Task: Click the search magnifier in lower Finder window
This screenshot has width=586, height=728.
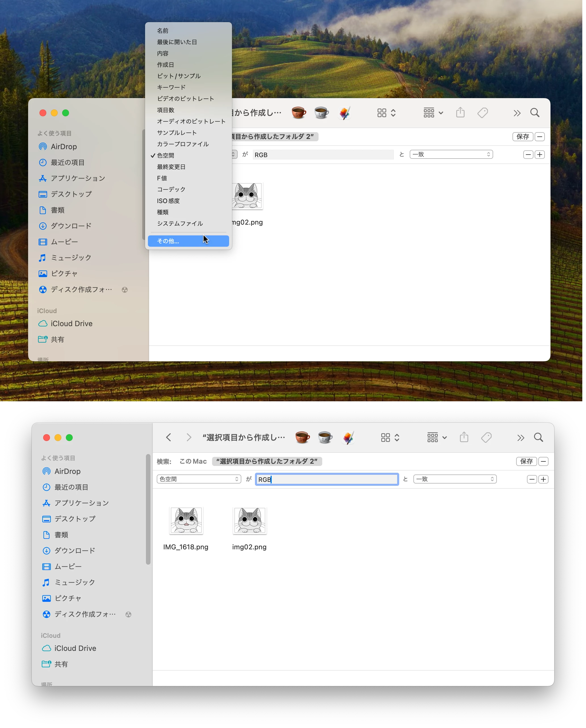Action: pyautogui.click(x=538, y=438)
